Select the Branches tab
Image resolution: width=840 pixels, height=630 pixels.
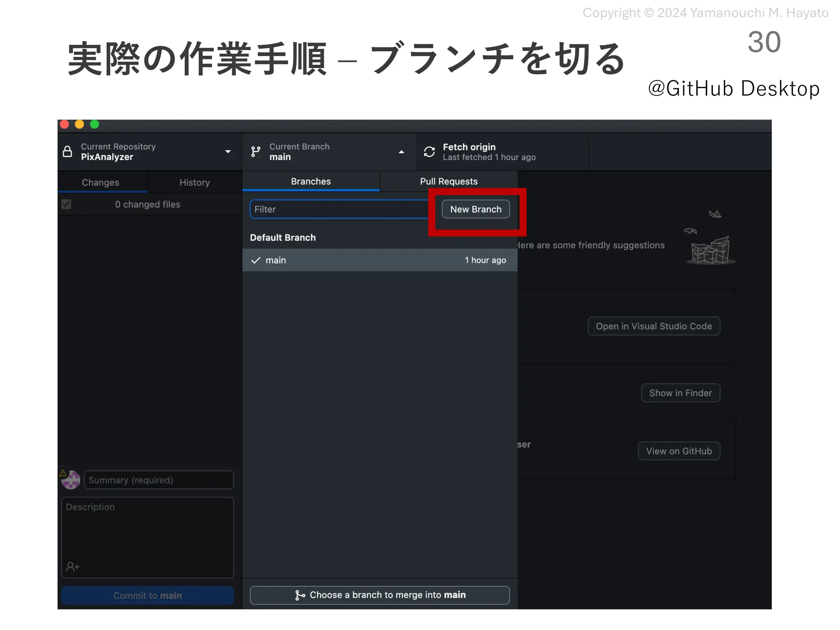(x=311, y=181)
